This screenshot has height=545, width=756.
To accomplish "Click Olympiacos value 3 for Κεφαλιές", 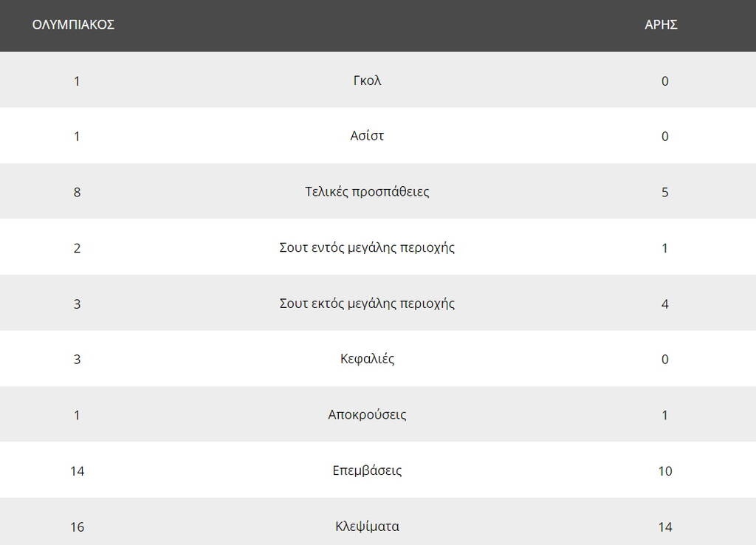I will point(77,360).
